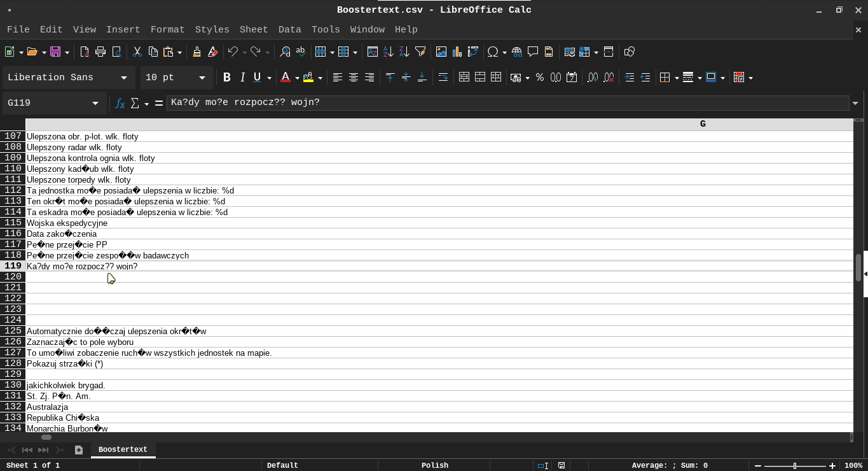The height and width of the screenshot is (471, 868).
Task: Open the Format menu
Action: pyautogui.click(x=168, y=29)
